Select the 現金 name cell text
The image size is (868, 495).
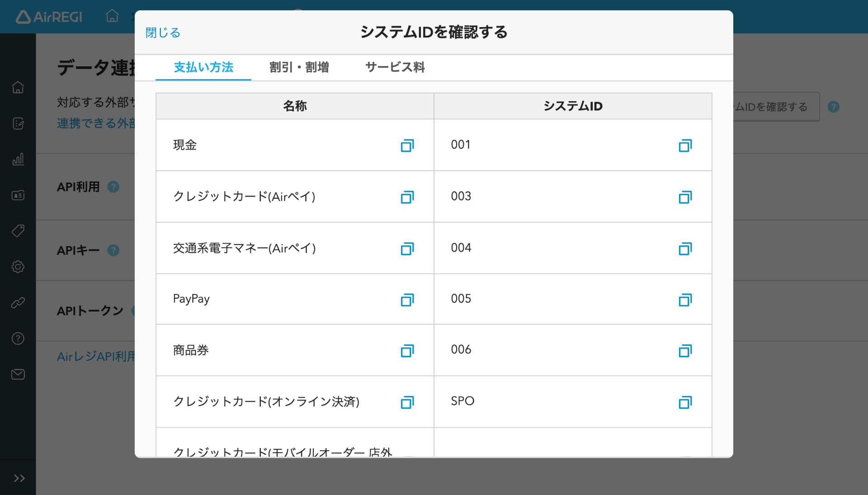(x=185, y=145)
